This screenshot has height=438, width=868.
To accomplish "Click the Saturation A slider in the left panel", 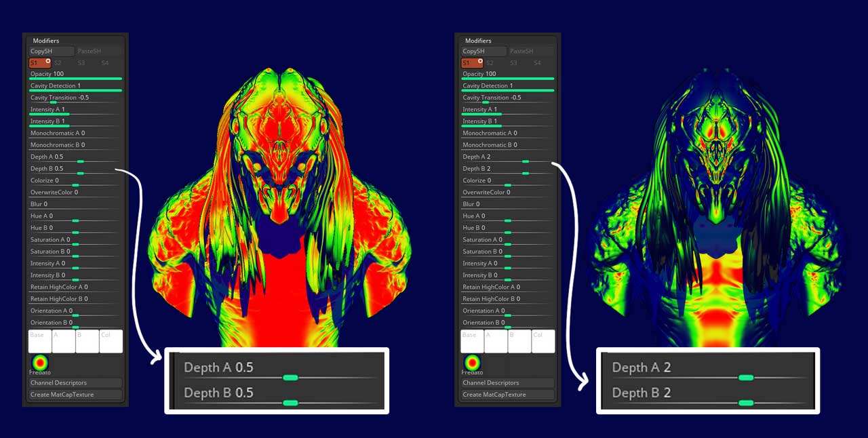I will (x=75, y=241).
